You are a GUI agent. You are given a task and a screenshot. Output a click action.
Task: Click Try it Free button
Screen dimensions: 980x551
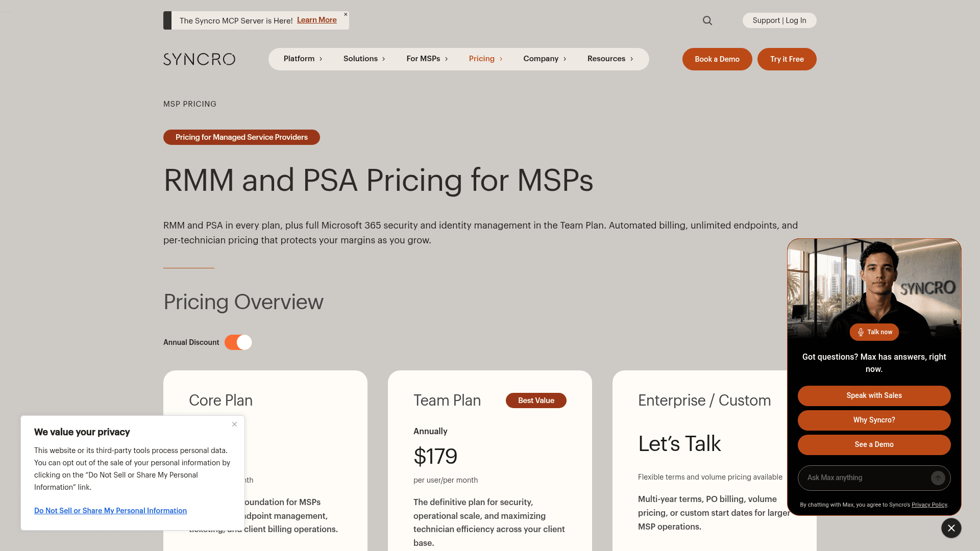pos(787,59)
